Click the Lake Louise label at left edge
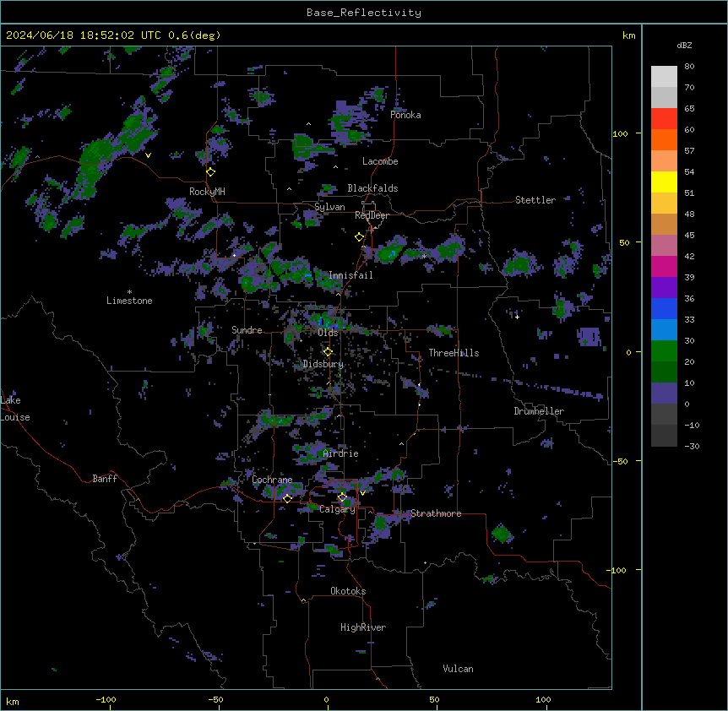 click(x=15, y=409)
